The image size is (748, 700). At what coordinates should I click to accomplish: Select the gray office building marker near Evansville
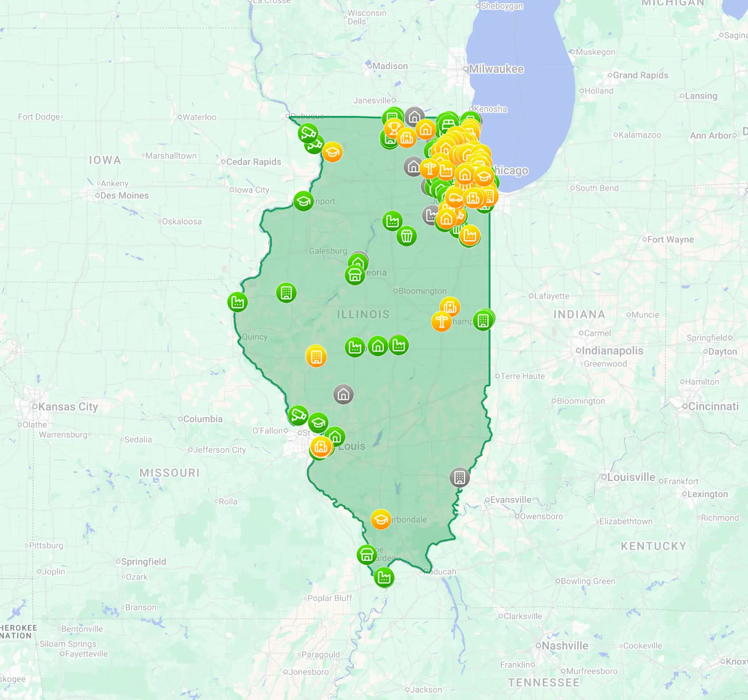point(460,478)
